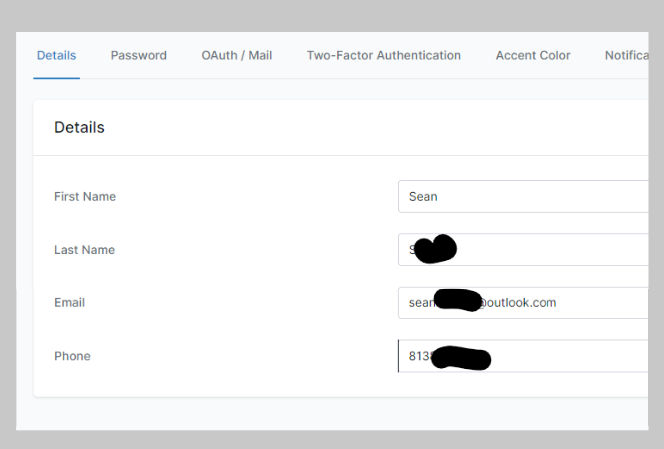Switch to the Password tab
This screenshot has width=664, height=449.
(x=138, y=55)
